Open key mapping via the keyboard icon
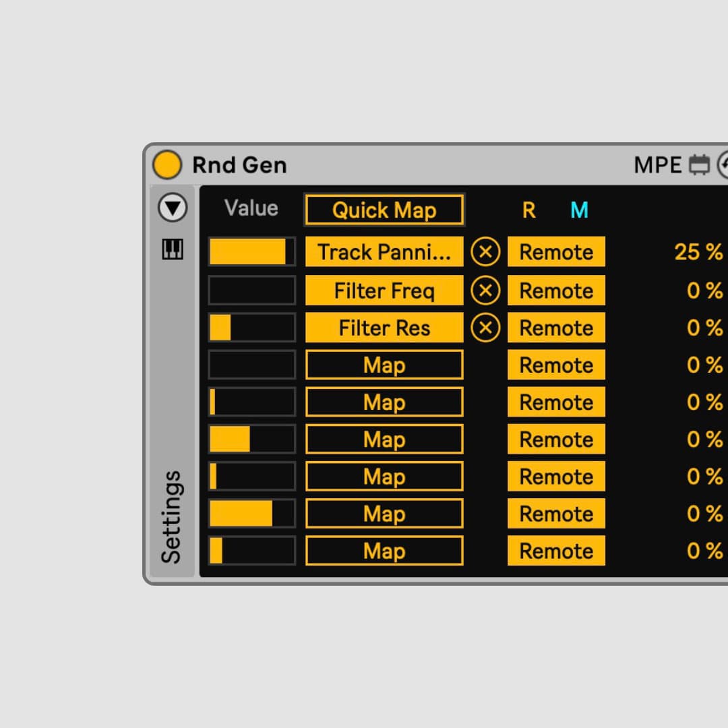The width and height of the screenshot is (728, 728). (173, 250)
